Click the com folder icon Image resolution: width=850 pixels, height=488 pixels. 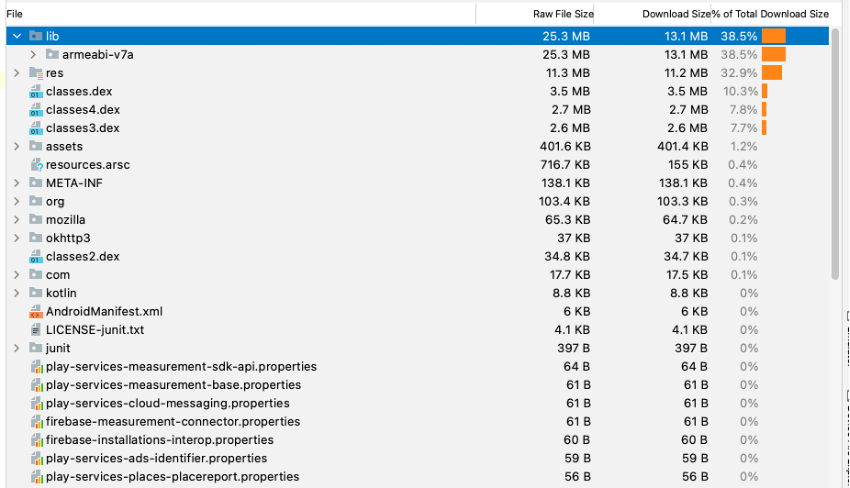pos(36,274)
